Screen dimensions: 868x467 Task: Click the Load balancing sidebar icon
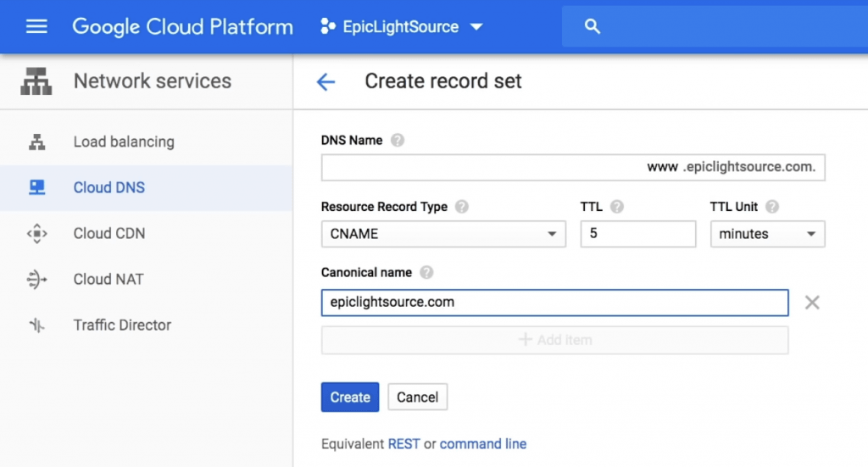tap(37, 142)
